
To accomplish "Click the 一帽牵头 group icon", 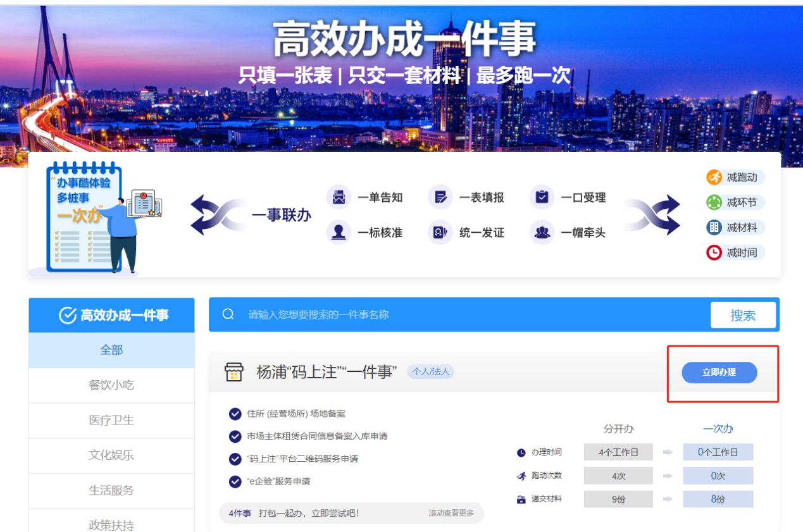I will coord(542,232).
